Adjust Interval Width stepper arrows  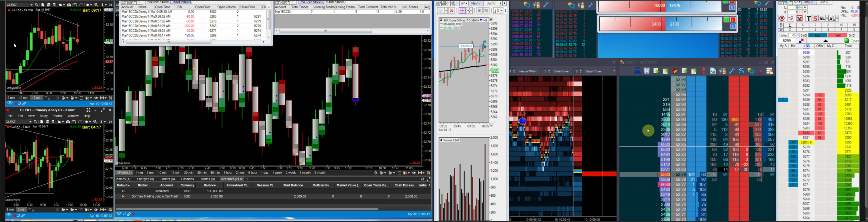[x=549, y=71]
